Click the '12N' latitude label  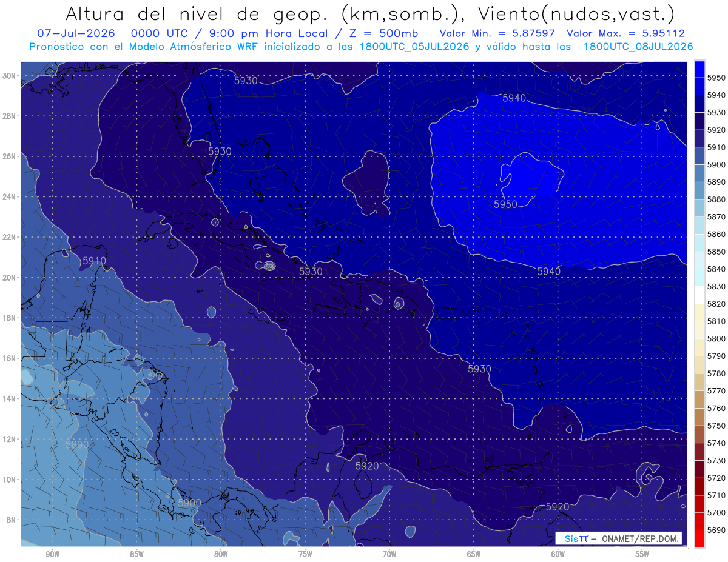[x=10, y=439]
